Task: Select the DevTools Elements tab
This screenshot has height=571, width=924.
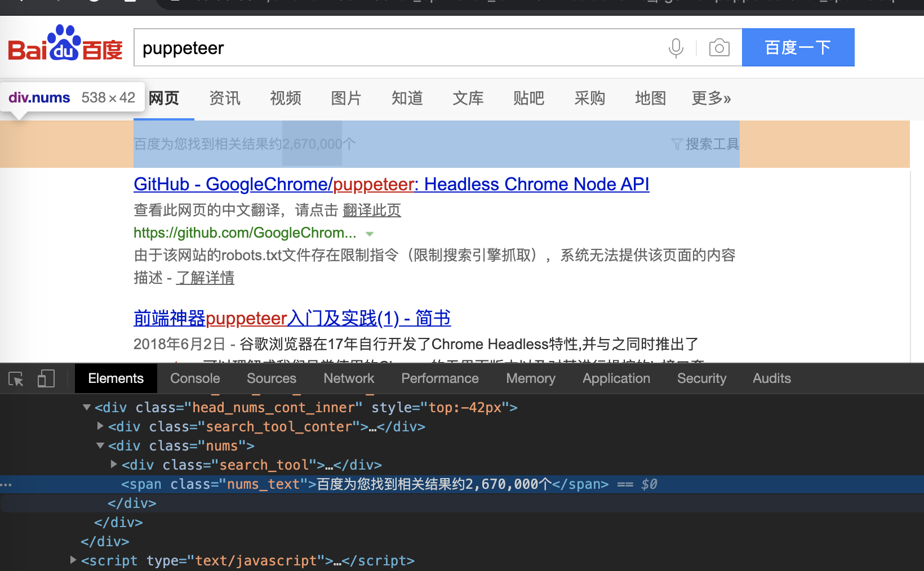Action: coord(115,378)
